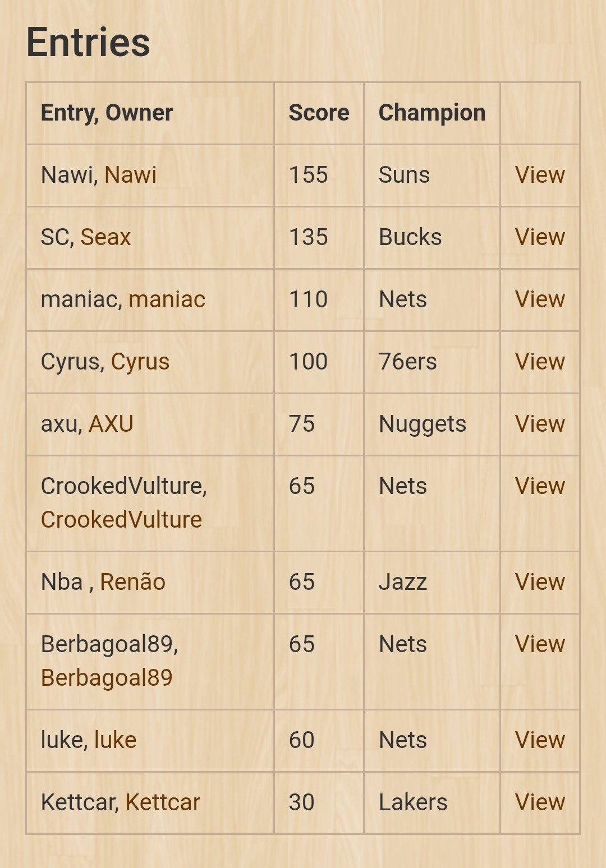Open luke owner profile link
Image resolution: width=606 pixels, height=868 pixels.
click(115, 740)
